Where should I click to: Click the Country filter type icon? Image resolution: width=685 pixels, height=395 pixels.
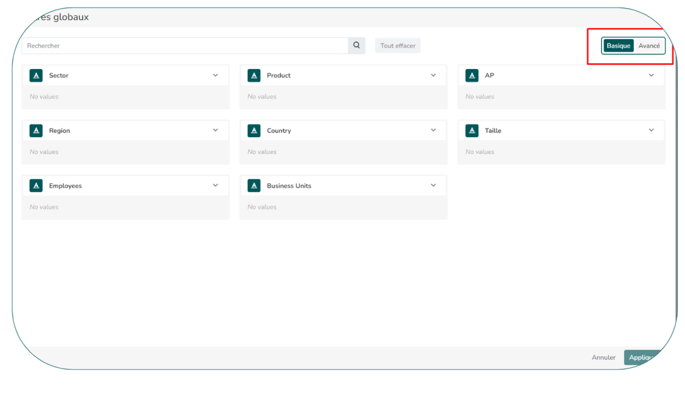pos(254,131)
